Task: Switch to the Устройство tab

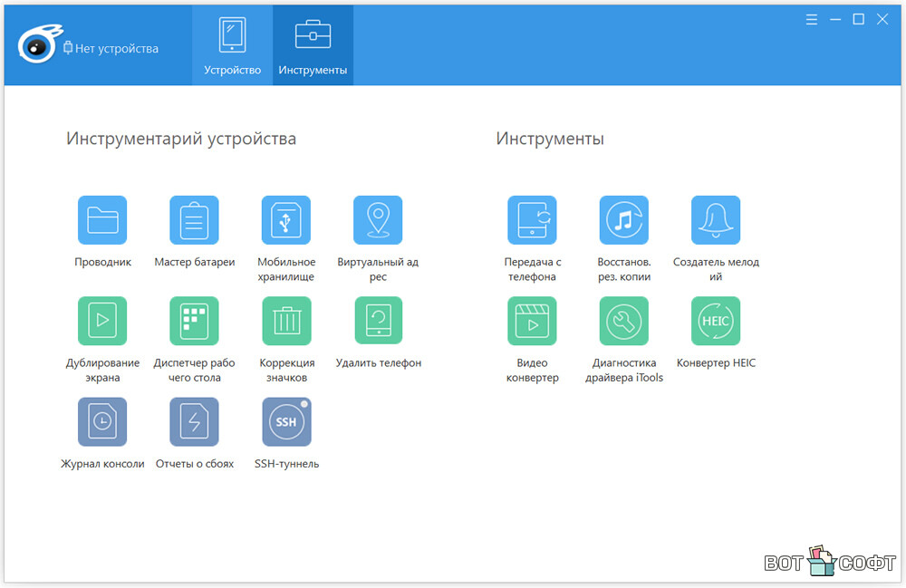Action: click(232, 45)
